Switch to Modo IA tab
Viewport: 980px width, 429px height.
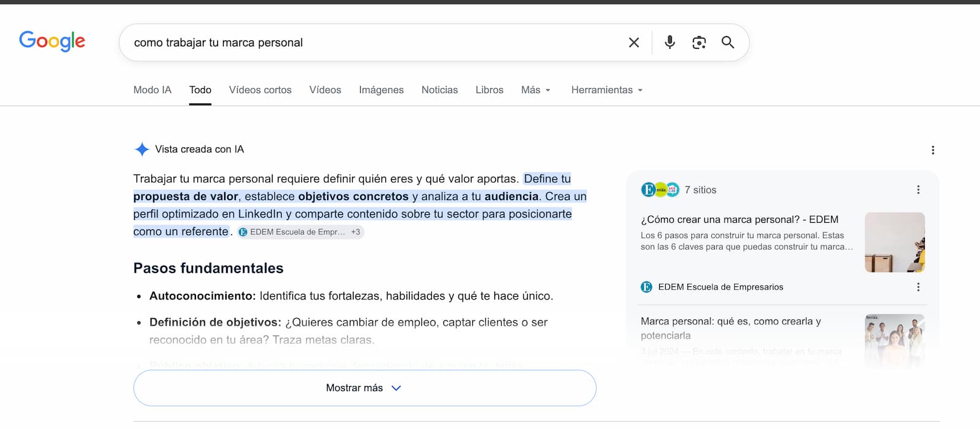[x=153, y=90]
